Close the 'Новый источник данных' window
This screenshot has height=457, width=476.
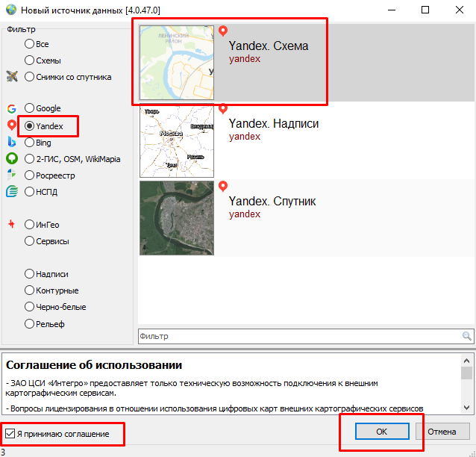coord(460,10)
